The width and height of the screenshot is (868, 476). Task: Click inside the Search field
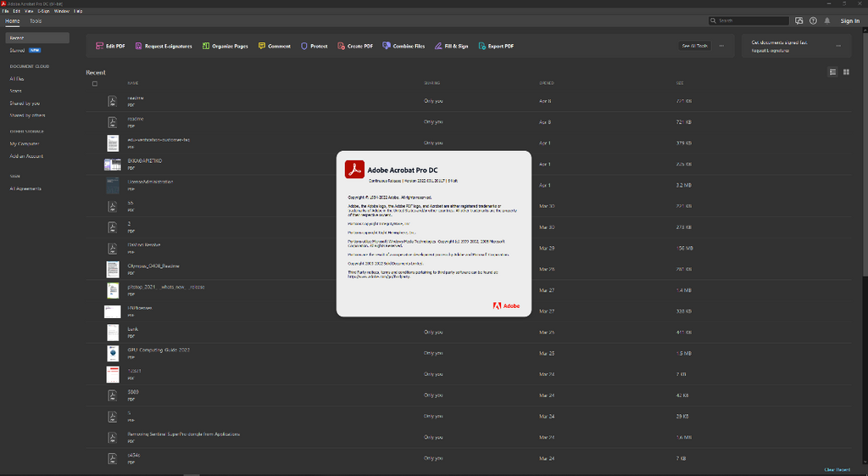(748, 20)
